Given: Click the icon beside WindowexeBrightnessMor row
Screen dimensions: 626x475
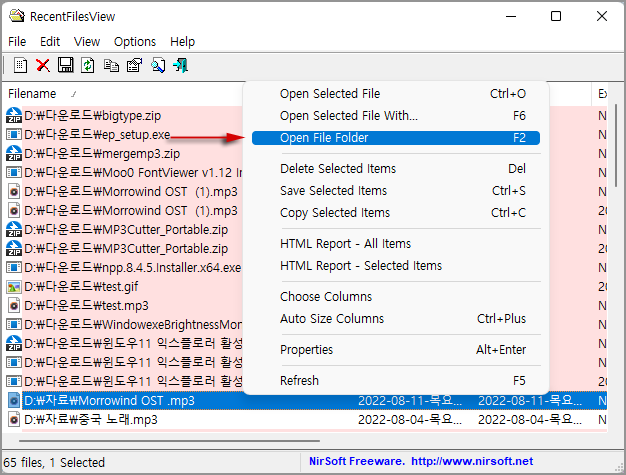Looking at the screenshot, I should (x=14, y=325).
